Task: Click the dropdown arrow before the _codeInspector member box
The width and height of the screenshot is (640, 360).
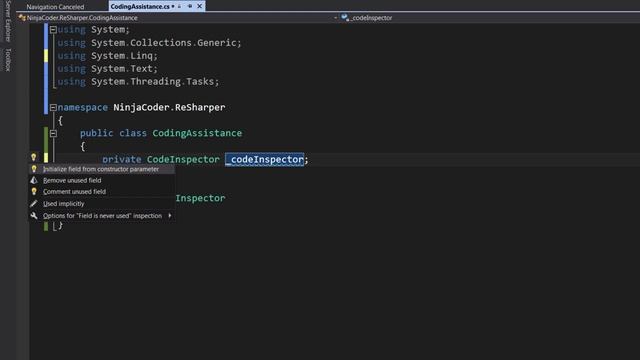Action: tap(336, 18)
